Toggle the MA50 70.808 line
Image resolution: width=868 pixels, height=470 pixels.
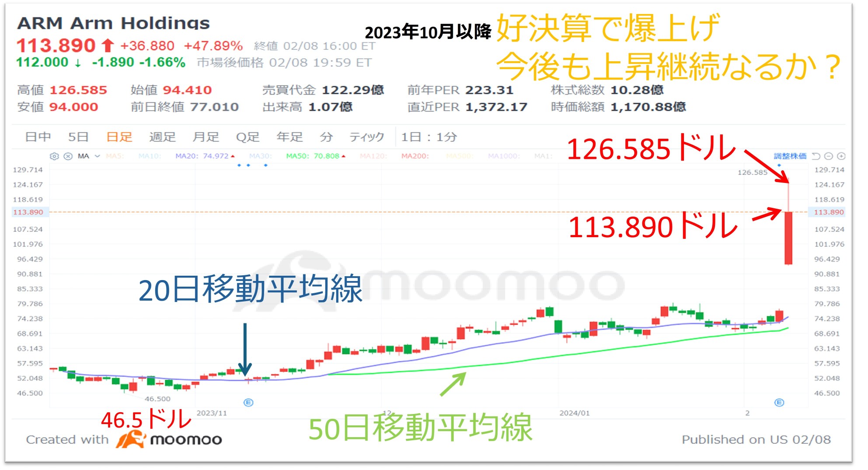[315, 156]
